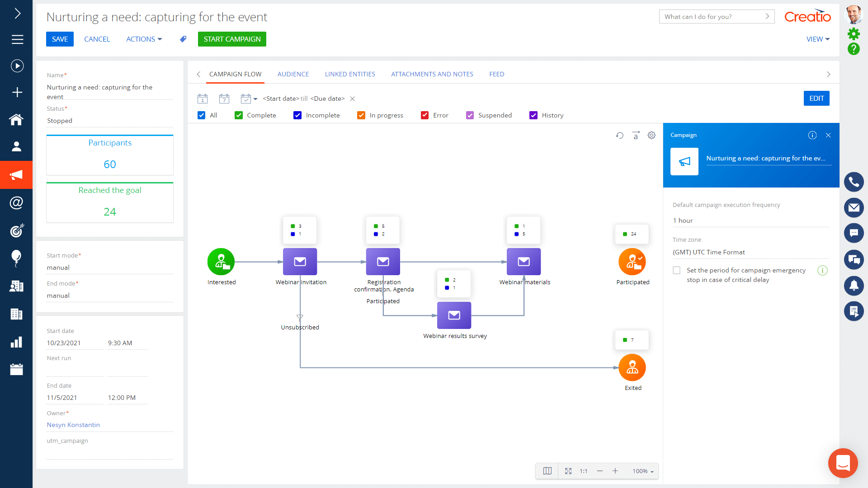This screenshot has height=488, width=868.
Task: Open the ACTIONS dropdown menu
Action: 144,39
